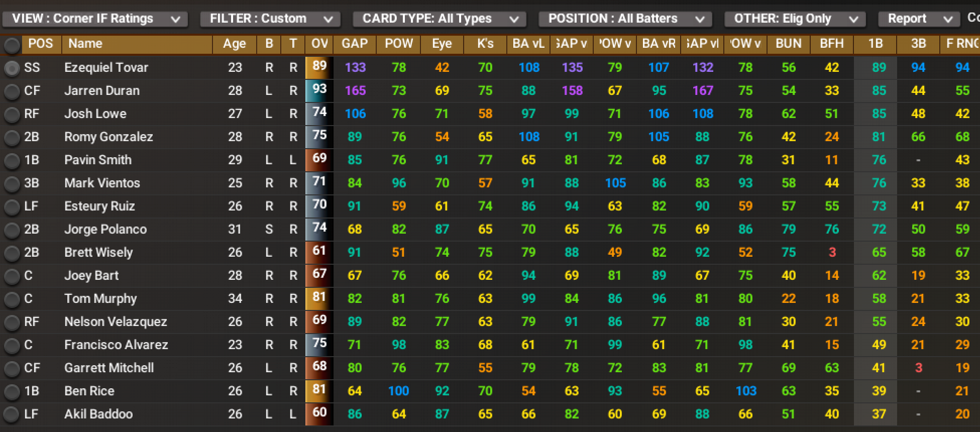Select the row button for Mark Vientos
This screenshot has width=980, height=432.
(x=12, y=183)
